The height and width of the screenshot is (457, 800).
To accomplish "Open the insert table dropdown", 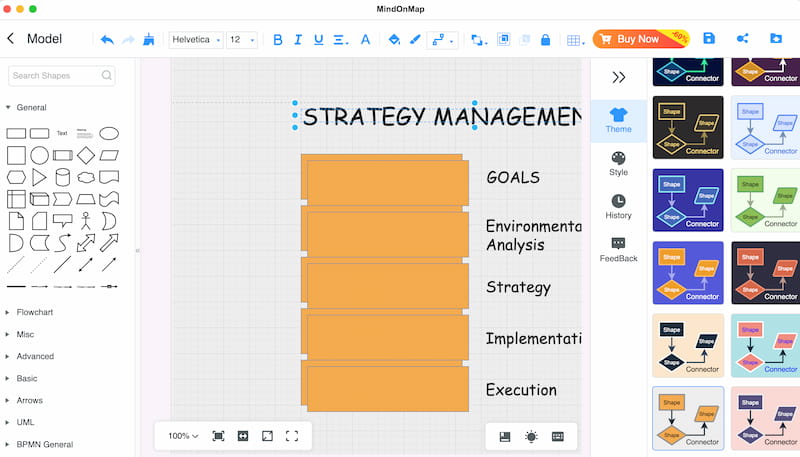I will pos(576,40).
